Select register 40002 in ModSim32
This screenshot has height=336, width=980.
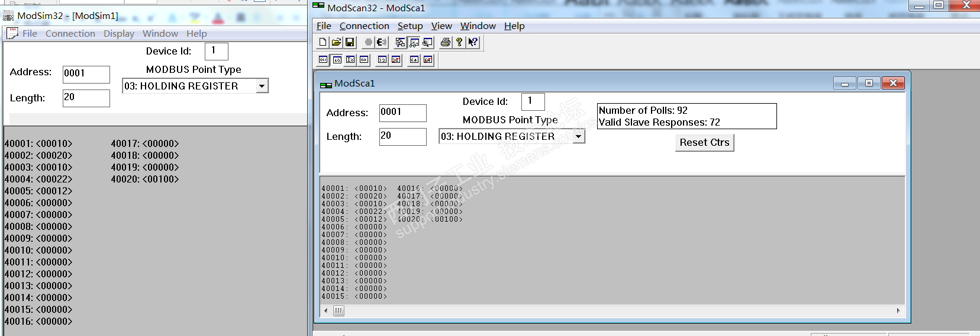(38, 155)
